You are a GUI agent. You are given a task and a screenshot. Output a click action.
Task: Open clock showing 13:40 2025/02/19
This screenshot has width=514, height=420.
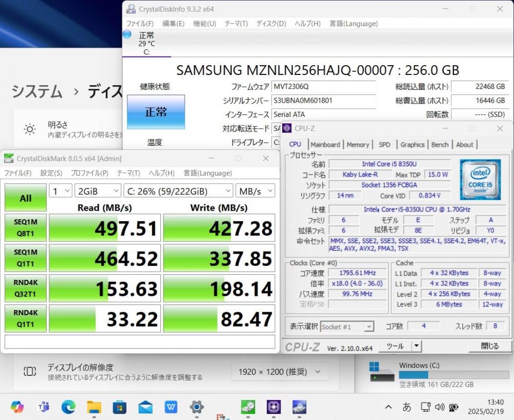coord(486,407)
